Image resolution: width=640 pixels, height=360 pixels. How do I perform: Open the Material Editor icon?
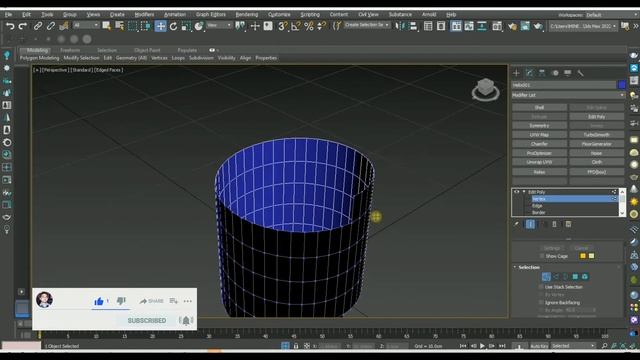(497, 26)
